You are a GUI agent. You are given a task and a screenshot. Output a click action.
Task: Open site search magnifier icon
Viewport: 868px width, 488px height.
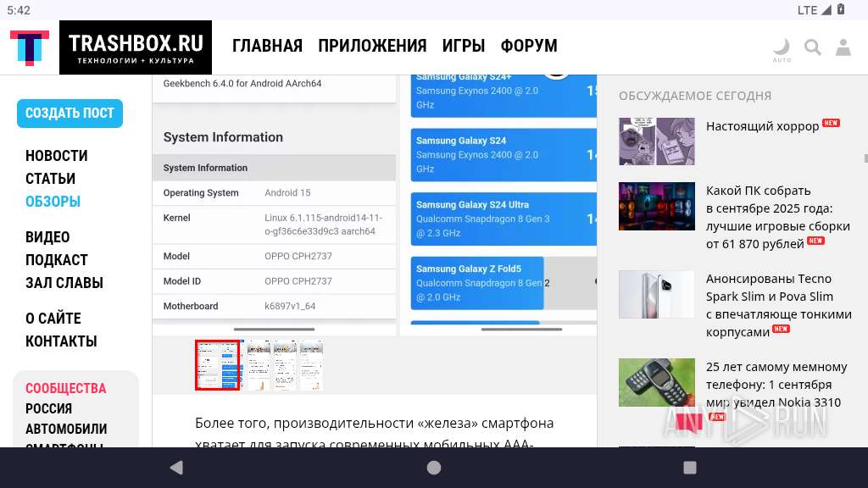tap(813, 47)
